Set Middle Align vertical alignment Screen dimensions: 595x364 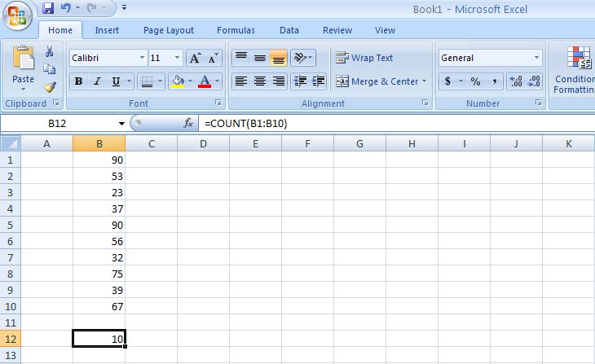(260, 58)
